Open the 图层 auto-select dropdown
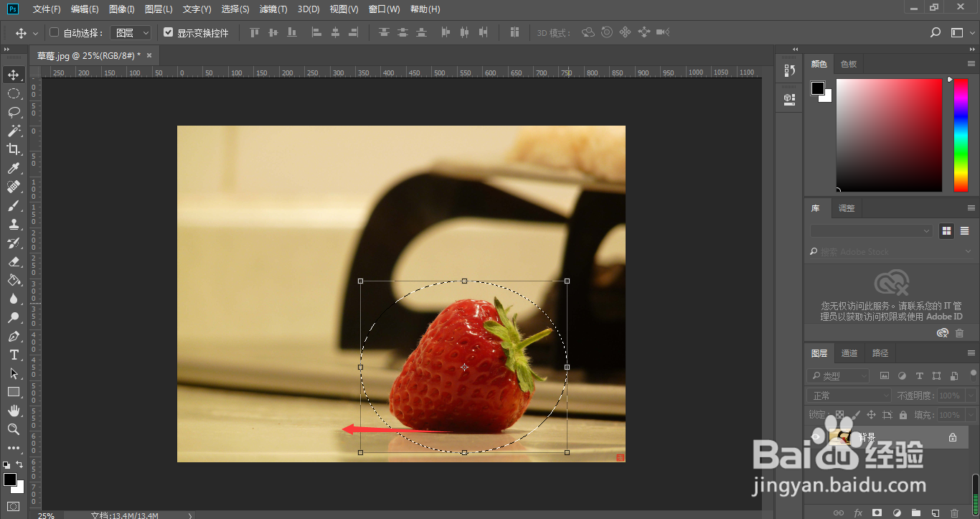The image size is (980, 519). 131,33
